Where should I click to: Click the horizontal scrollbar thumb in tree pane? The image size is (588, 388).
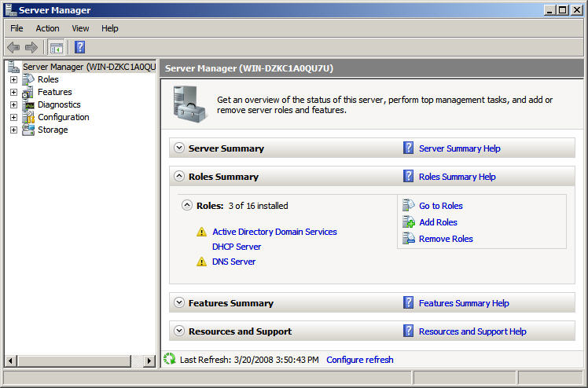75,361
